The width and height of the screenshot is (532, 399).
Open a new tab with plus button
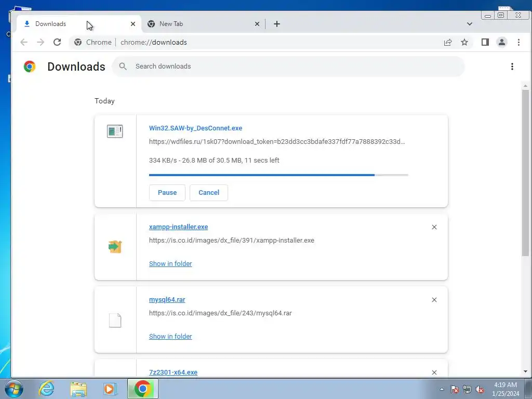coord(277,24)
